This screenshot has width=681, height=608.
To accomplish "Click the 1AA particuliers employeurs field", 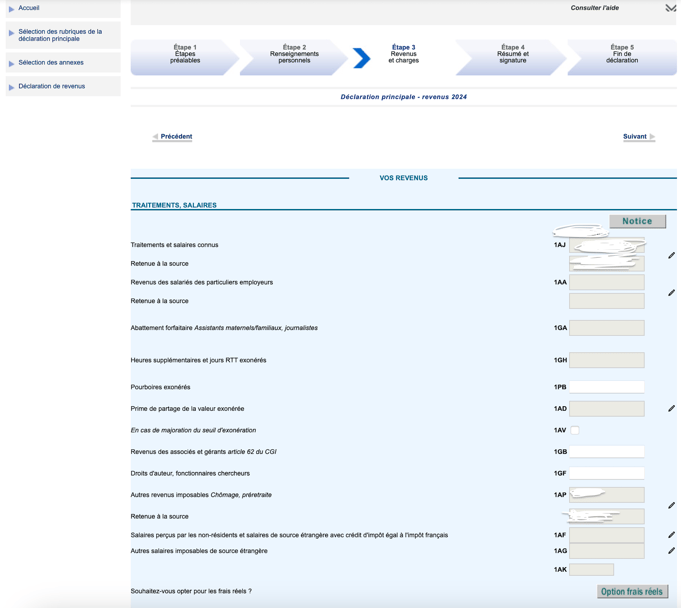I will pos(607,282).
